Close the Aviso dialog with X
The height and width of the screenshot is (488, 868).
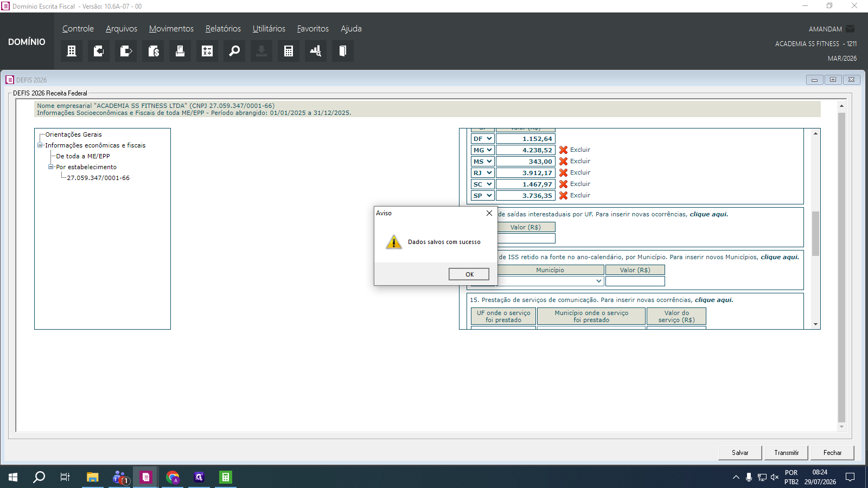tap(489, 213)
